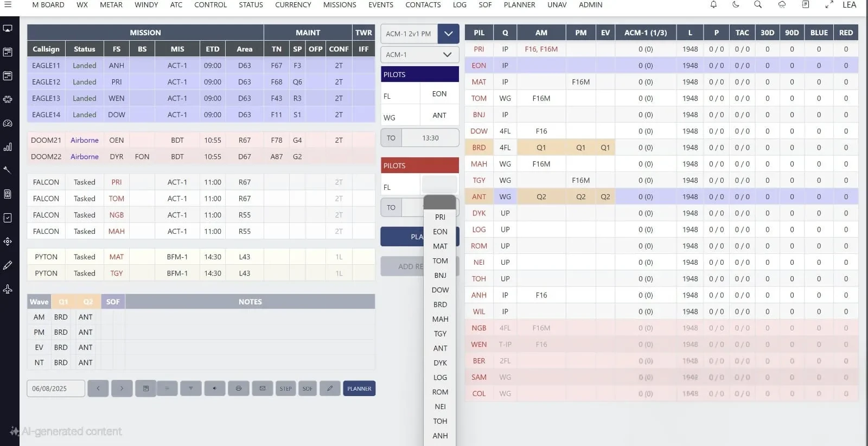Select TOH from the pilot dropdown list
Image resolution: width=868 pixels, height=446 pixels.
click(x=440, y=422)
